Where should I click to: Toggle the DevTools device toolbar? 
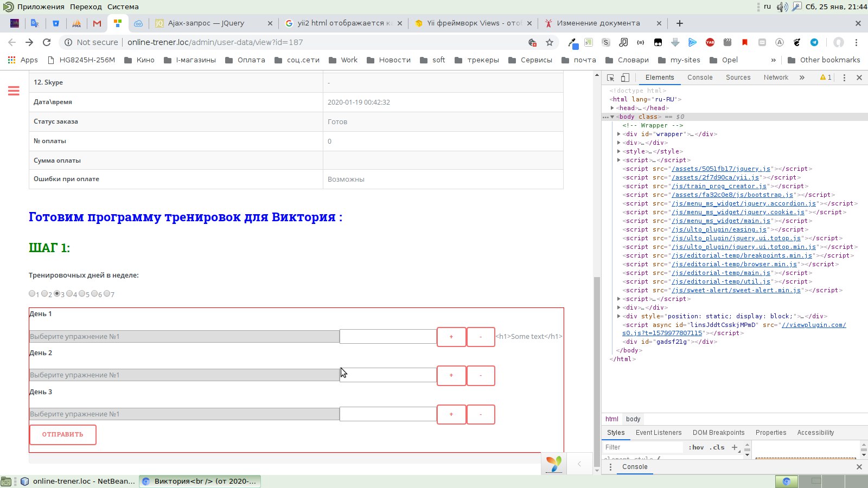click(x=625, y=78)
